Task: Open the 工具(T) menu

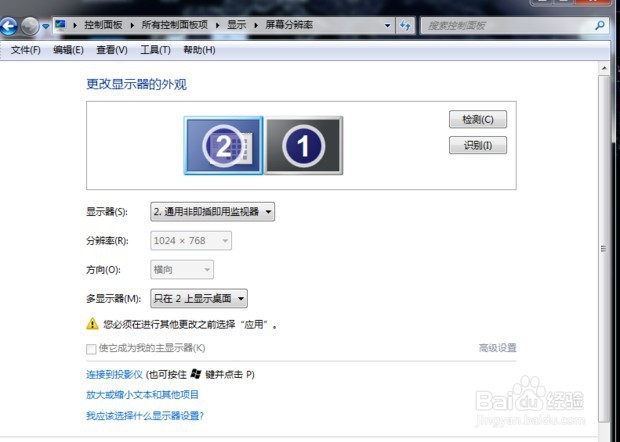Action: 155,50
